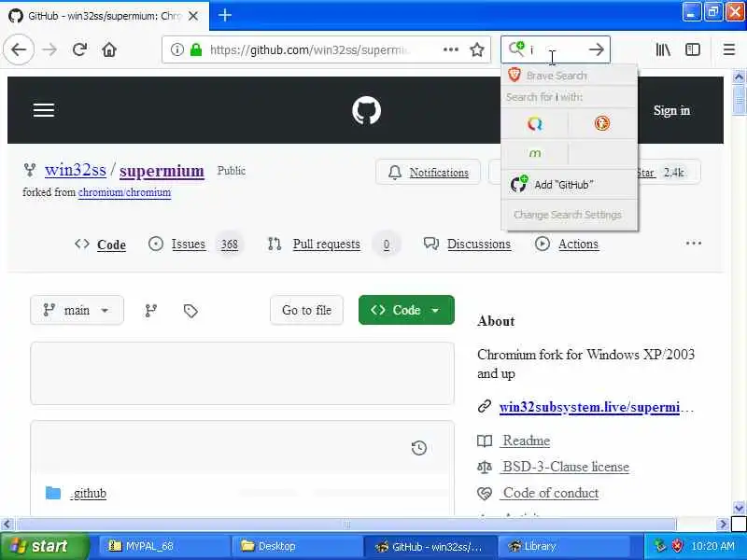Click the Go to file button
The image size is (747, 560).
point(307,311)
